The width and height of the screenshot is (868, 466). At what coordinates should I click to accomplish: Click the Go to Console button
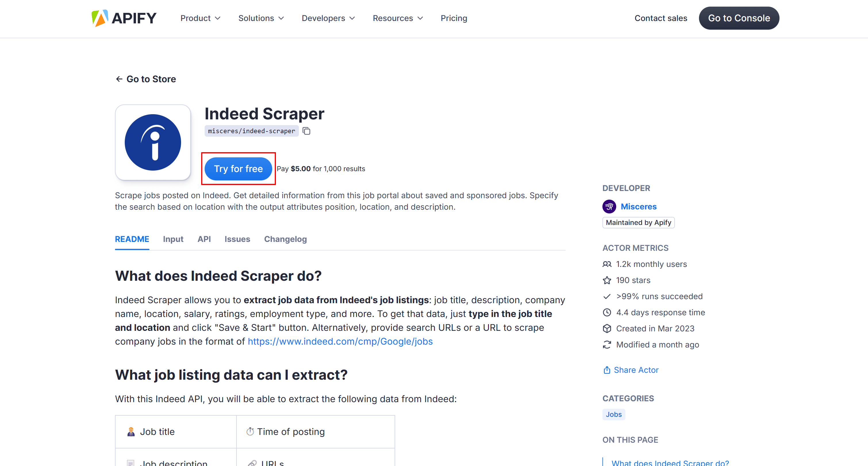[739, 18]
